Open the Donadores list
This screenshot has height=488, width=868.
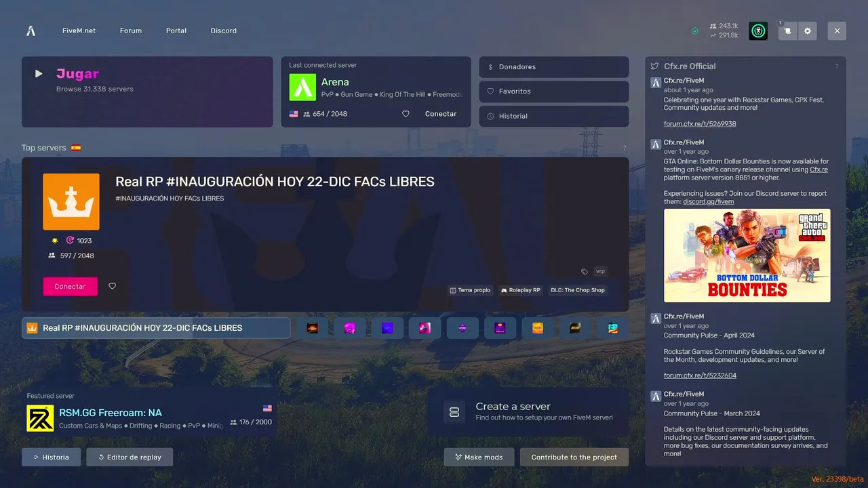click(554, 67)
